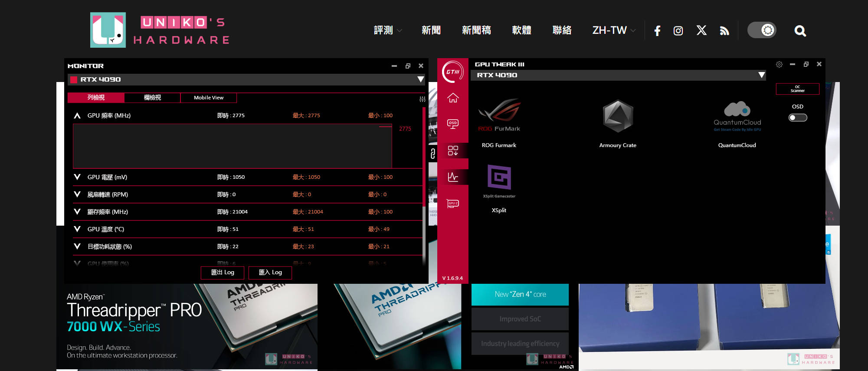Launch Armoury Crate icon
The height and width of the screenshot is (371, 868).
click(618, 116)
